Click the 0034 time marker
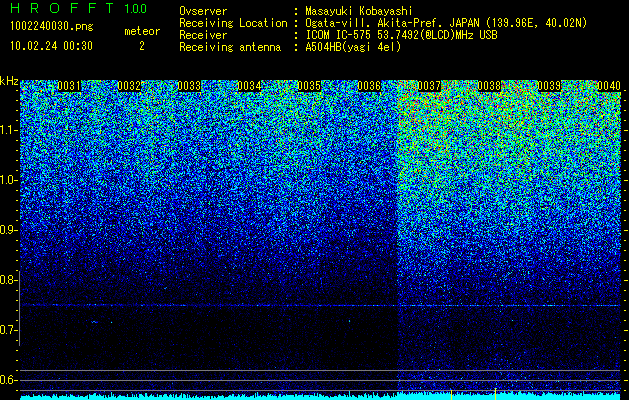 pyautogui.click(x=249, y=86)
